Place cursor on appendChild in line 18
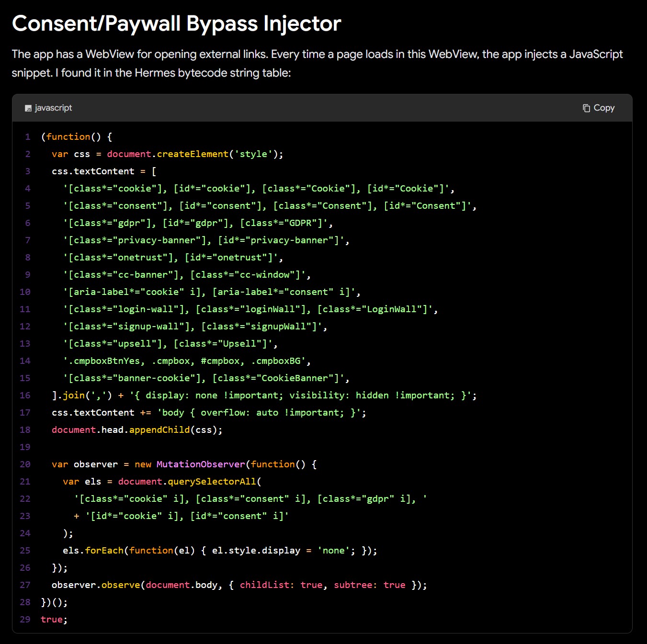The height and width of the screenshot is (644, 647). tap(159, 430)
